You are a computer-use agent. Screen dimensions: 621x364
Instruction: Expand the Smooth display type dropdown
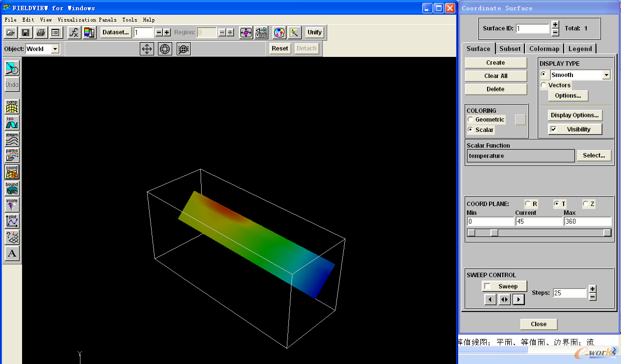[x=606, y=75]
